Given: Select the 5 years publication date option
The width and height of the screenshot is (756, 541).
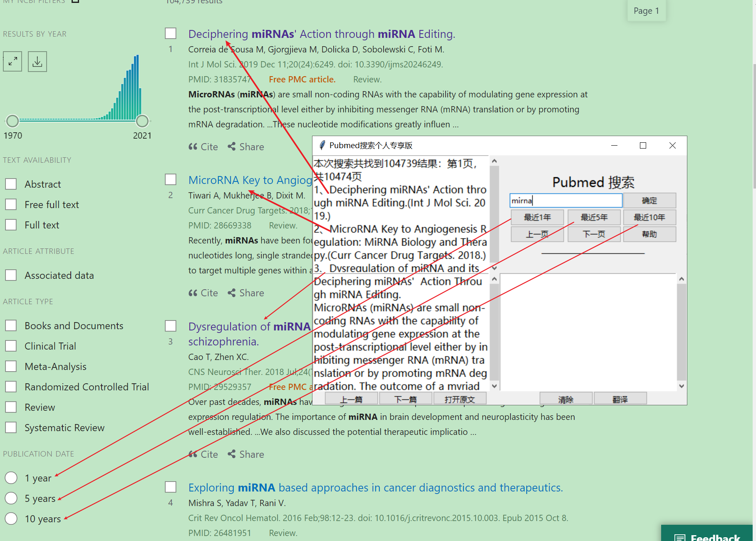Looking at the screenshot, I should pyautogui.click(x=11, y=498).
